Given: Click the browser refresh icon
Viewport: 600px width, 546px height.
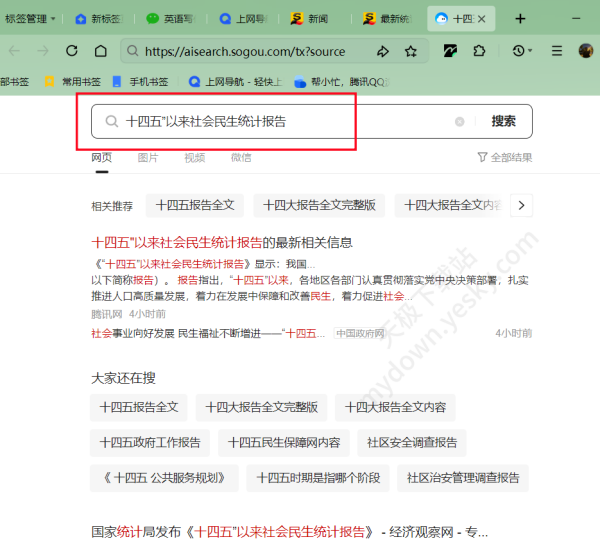Looking at the screenshot, I should (72, 51).
